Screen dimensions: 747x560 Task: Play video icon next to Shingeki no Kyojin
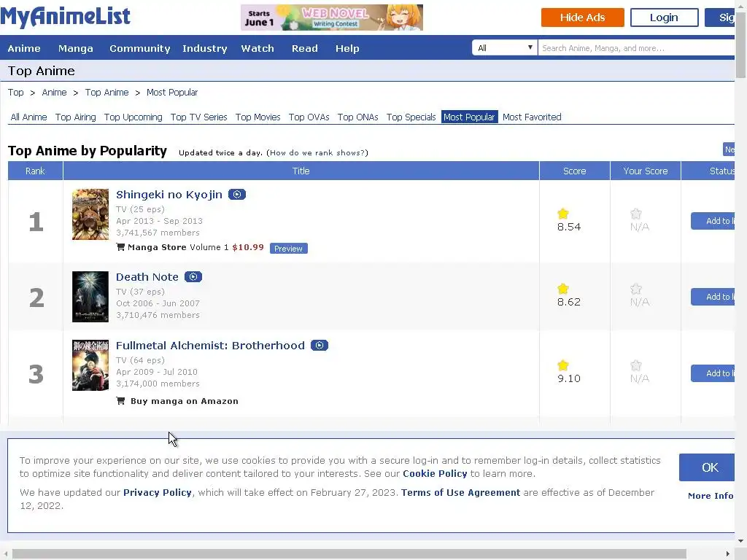pyautogui.click(x=237, y=194)
